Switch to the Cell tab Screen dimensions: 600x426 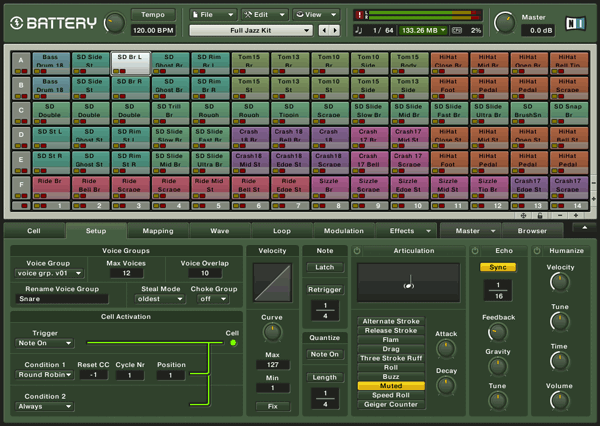(34, 231)
